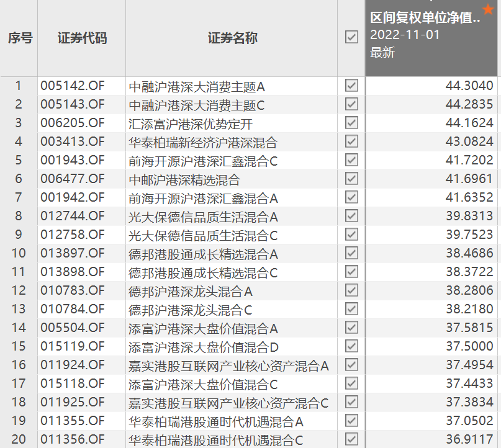The height and width of the screenshot is (448, 501).
Task: Click the orange star on the 区间复权单位净值 column
Action: coord(488,9)
